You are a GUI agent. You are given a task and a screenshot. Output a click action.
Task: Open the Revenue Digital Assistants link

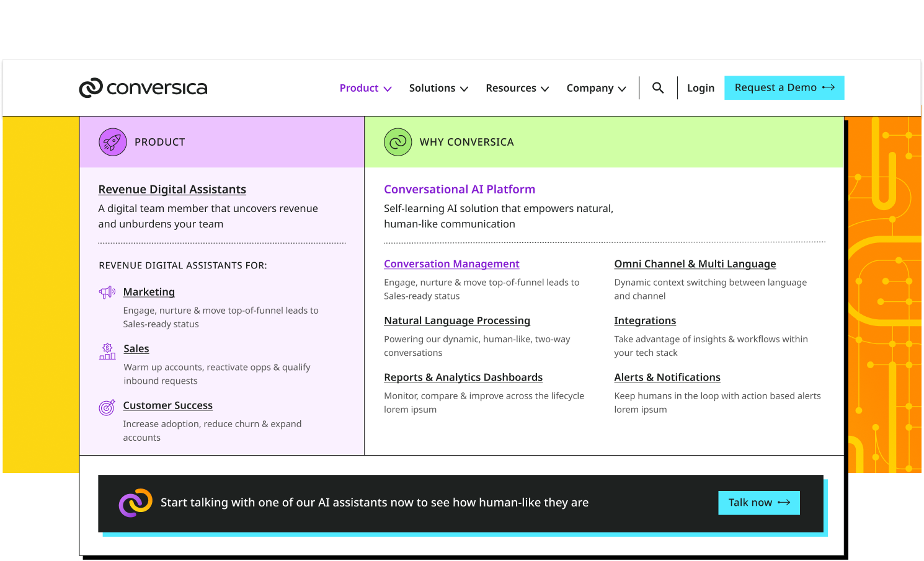172,190
